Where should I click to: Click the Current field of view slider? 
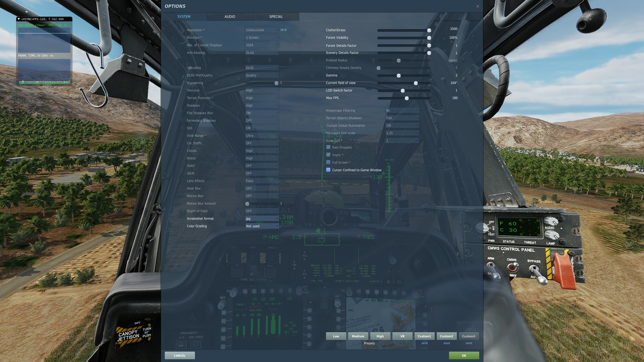coord(416,83)
